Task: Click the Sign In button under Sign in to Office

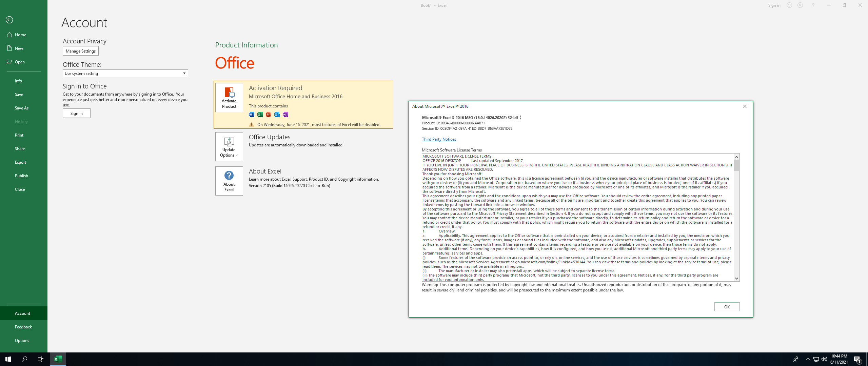Action: pyautogui.click(x=77, y=113)
